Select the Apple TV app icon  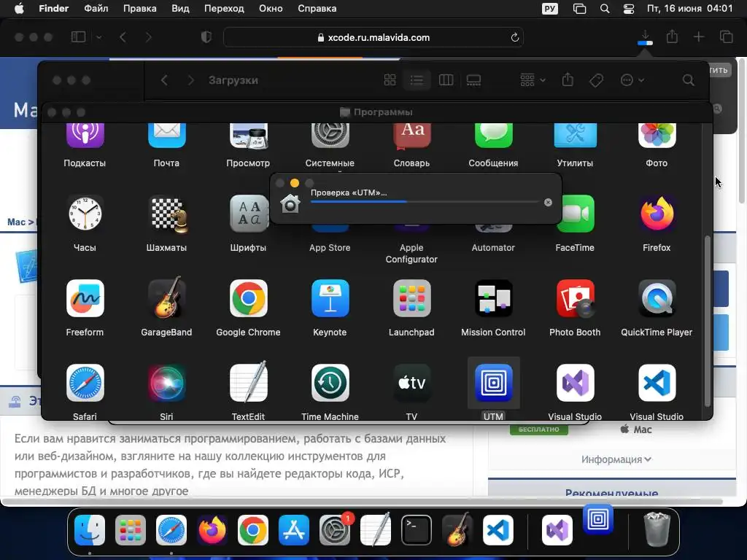coord(411,383)
